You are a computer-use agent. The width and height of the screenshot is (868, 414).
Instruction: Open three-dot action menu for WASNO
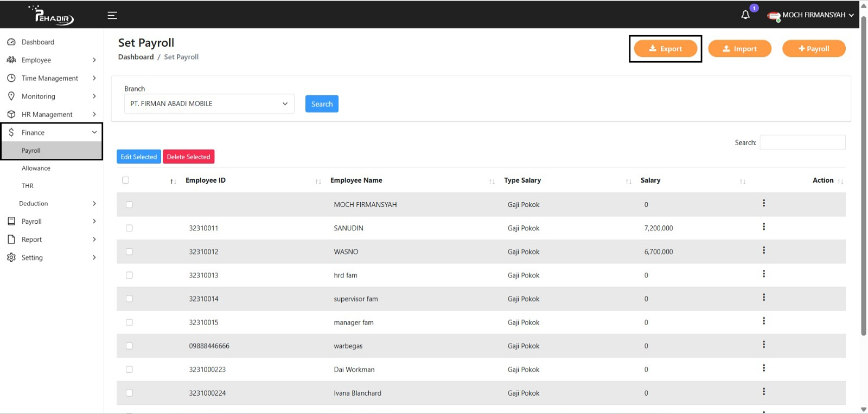(x=763, y=250)
